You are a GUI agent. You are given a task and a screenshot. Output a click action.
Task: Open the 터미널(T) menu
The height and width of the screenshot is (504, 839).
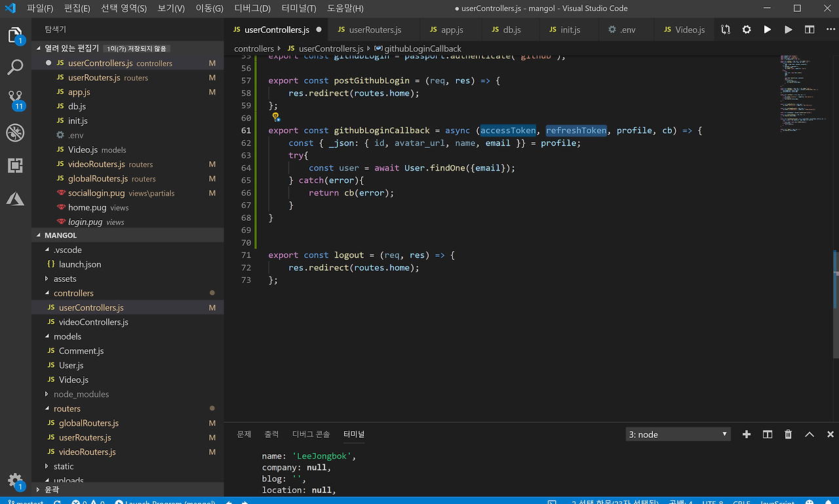[298, 9]
